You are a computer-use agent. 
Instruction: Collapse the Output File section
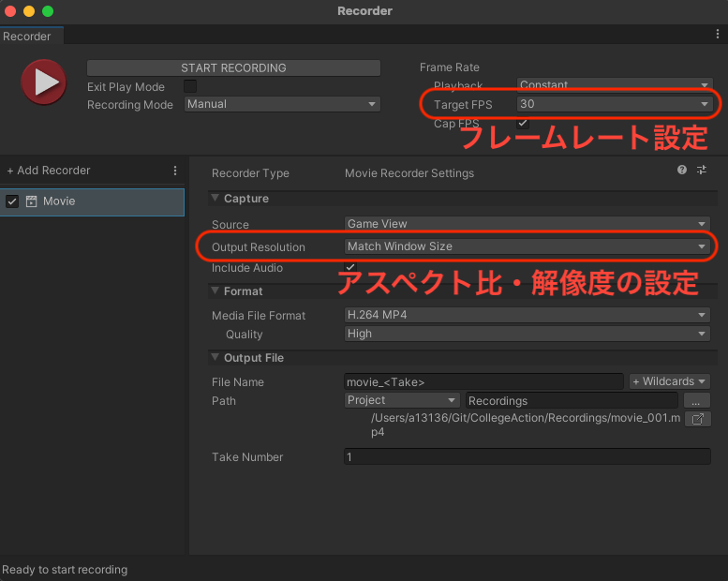point(215,357)
